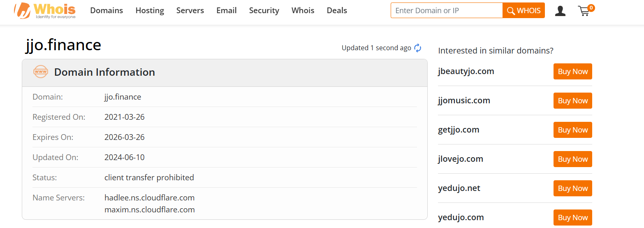Open the Servers menu

point(190,11)
